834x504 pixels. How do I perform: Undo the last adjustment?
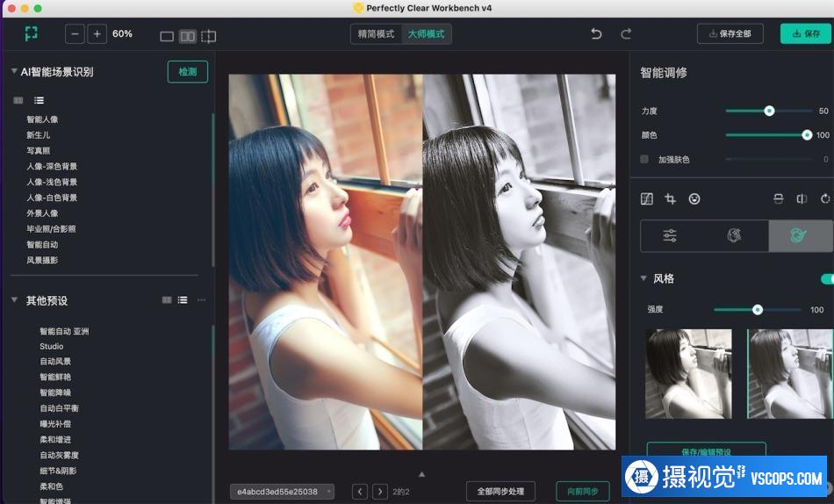coord(596,34)
